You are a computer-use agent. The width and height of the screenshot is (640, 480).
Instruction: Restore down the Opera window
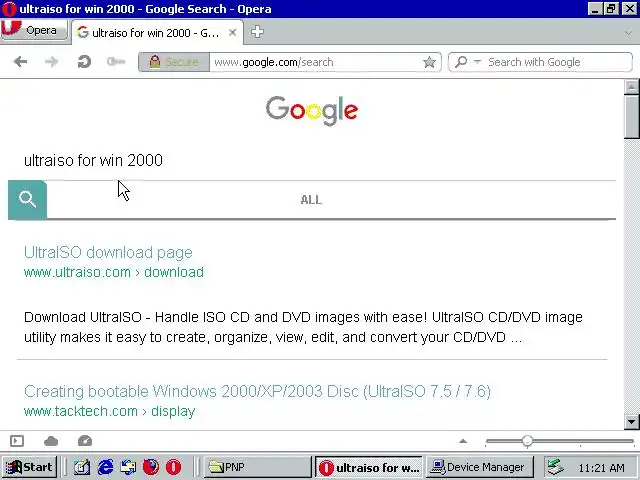click(x=611, y=9)
